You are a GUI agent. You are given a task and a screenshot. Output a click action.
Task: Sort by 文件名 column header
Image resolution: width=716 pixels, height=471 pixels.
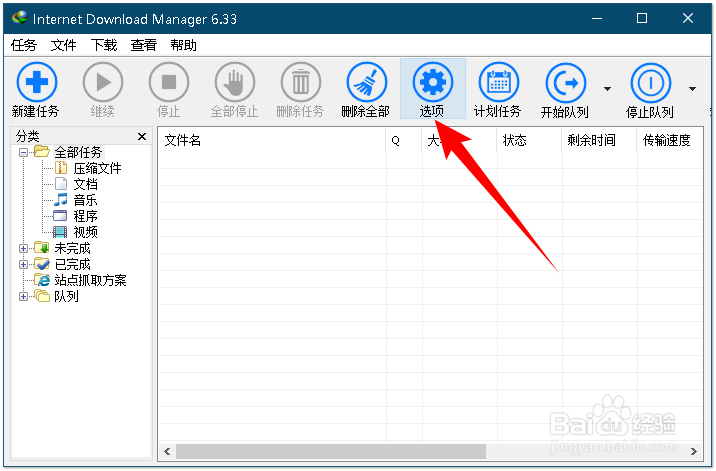click(272, 140)
